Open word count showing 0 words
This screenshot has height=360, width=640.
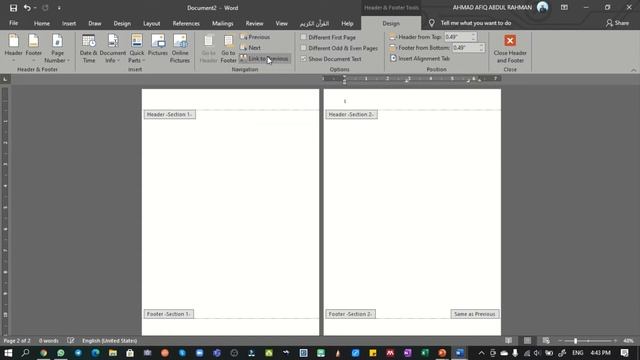(x=49, y=340)
